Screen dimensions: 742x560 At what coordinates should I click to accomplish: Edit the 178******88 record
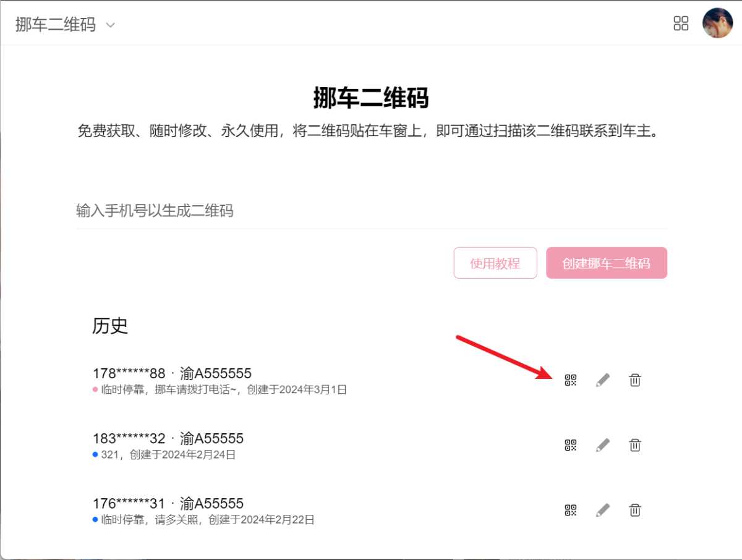[602, 380]
